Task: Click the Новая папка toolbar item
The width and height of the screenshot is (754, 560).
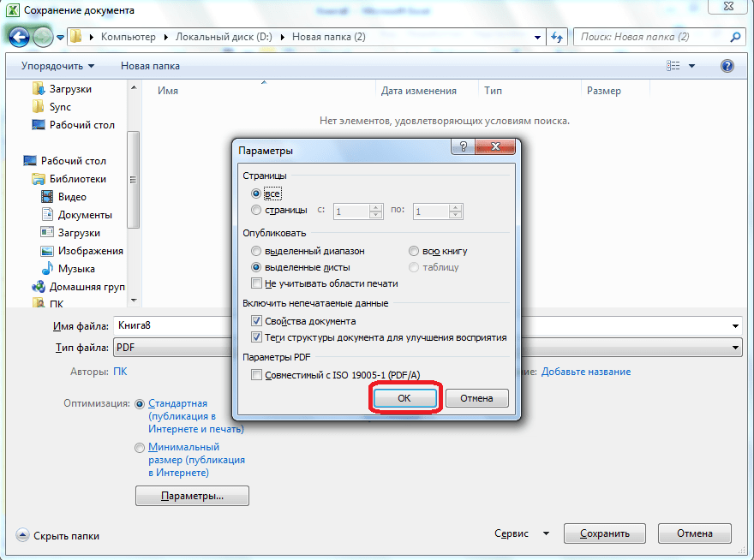Action: click(x=150, y=66)
